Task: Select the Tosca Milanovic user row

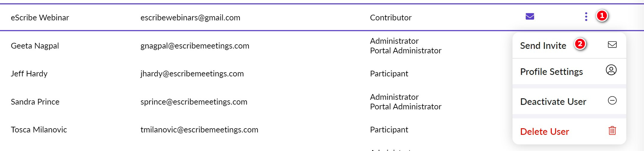Action: tap(39, 130)
